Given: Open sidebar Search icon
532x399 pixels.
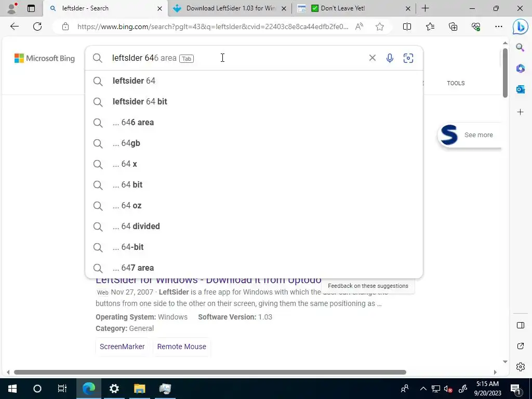Looking at the screenshot, I should point(520,47).
